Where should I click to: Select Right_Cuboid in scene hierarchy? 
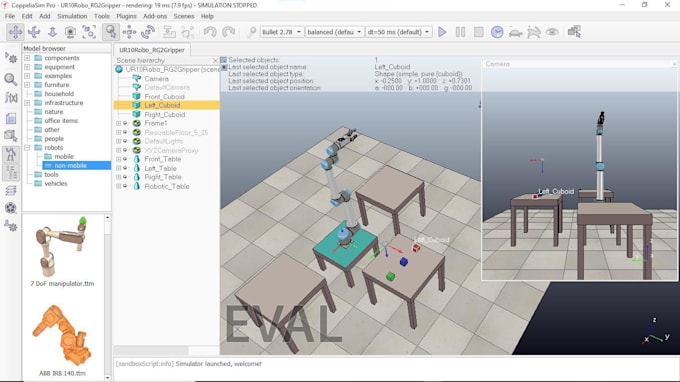coord(165,114)
